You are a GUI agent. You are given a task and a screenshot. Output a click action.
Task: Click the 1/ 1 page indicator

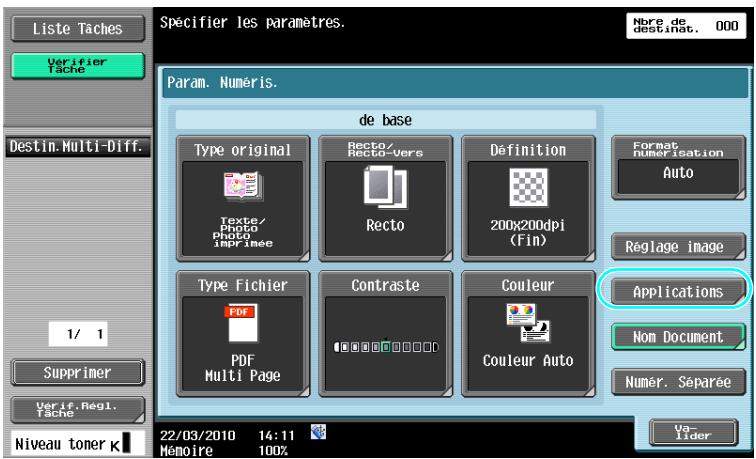[78, 334]
